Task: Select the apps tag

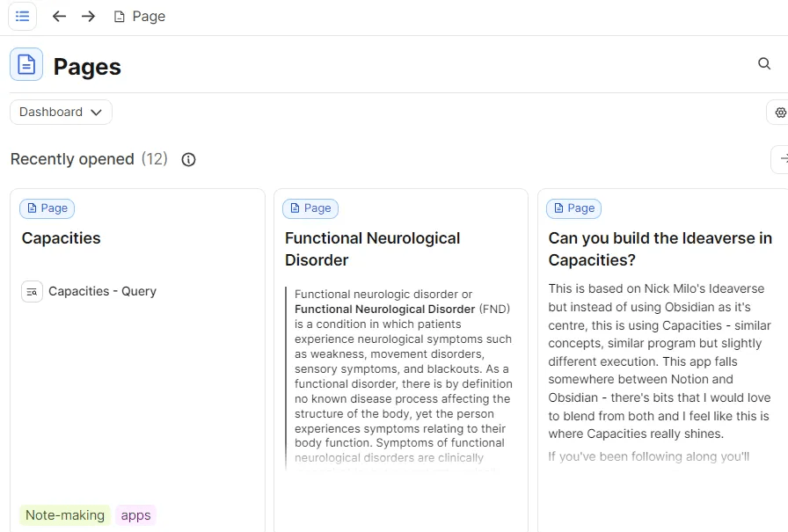Action: 135,515
